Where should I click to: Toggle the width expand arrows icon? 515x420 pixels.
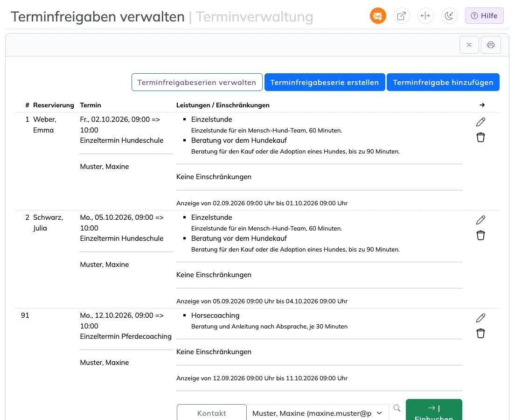pos(425,16)
